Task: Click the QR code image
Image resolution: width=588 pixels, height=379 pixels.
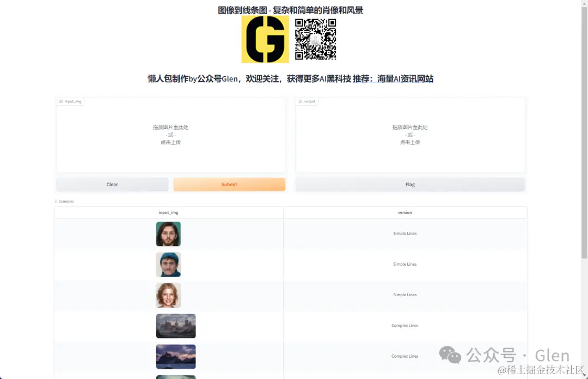Action: [315, 39]
